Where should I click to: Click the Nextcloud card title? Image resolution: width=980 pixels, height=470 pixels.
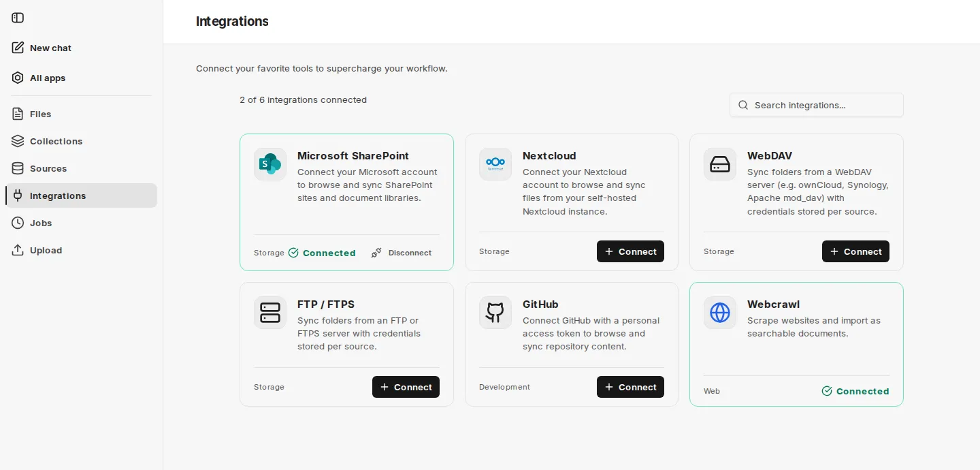point(549,155)
